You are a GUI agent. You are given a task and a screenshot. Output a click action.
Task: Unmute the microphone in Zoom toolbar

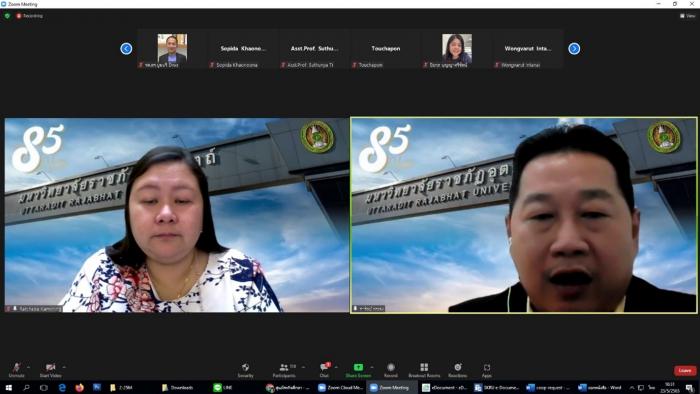tap(16, 370)
